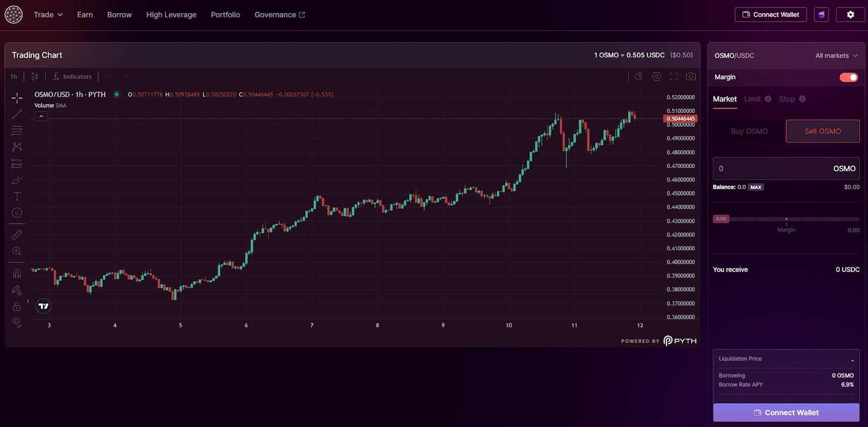Screen dimensions: 868x427
Task: Click the info icon next to Stop
Action: click(x=802, y=99)
